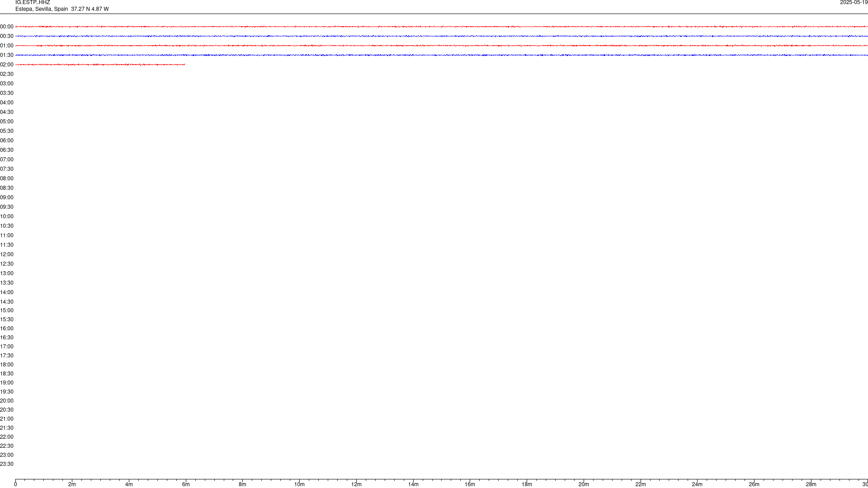Select the station code IG.ESTP..HHZ
Image resolution: width=868 pixels, height=488 pixels.
tap(33, 3)
